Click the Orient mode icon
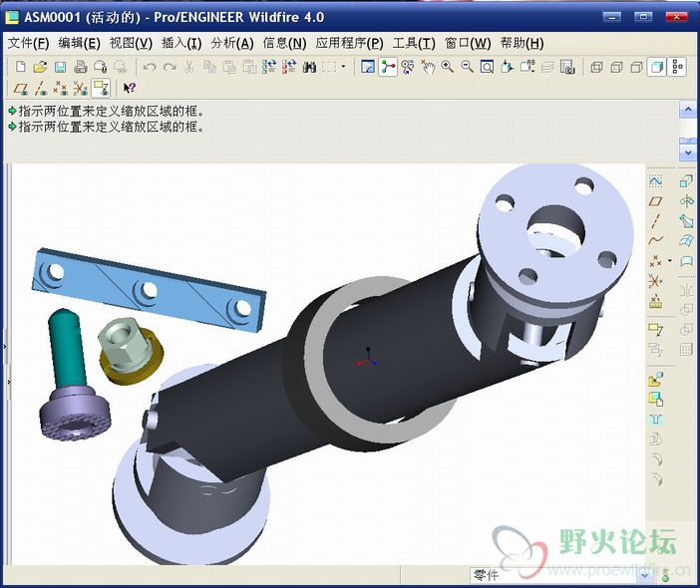This screenshot has width=700, height=588. (408, 68)
